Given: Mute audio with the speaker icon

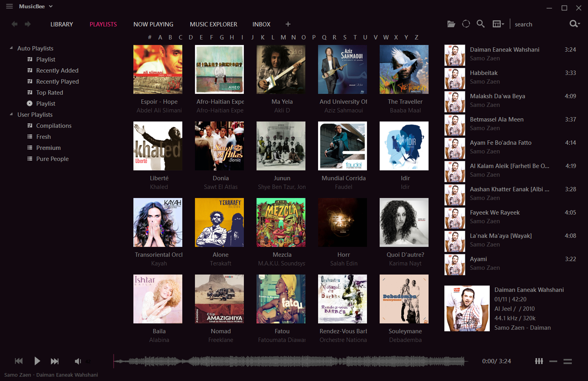Looking at the screenshot, I should (x=78, y=361).
